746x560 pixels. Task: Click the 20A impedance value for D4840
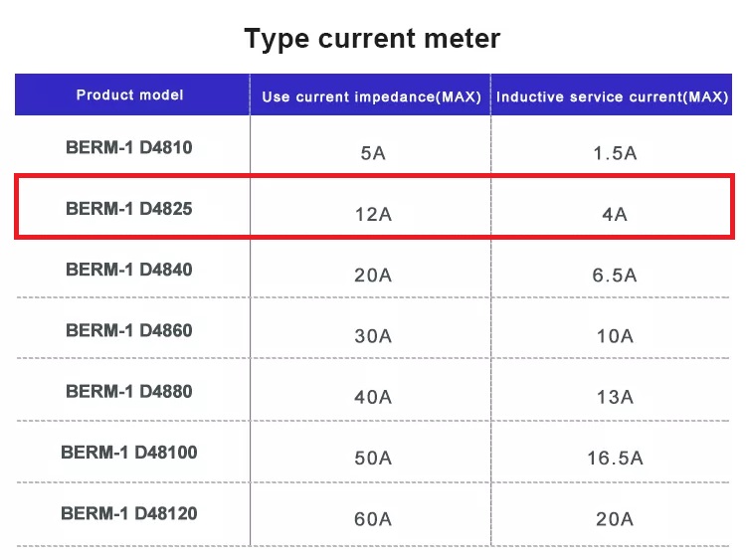click(373, 276)
